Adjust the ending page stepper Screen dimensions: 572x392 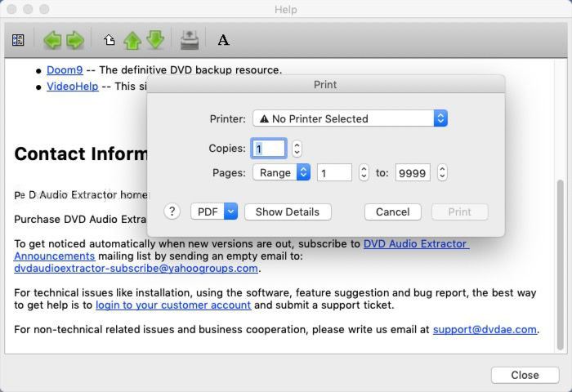click(x=442, y=172)
